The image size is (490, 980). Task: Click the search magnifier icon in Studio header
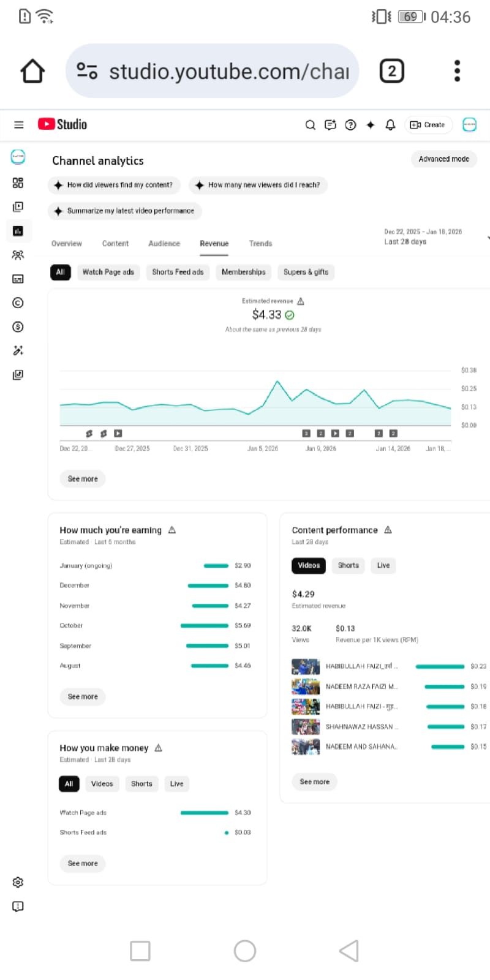point(311,125)
